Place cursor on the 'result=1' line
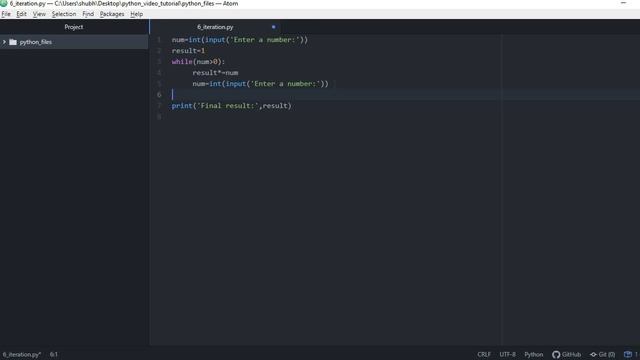 pos(188,51)
